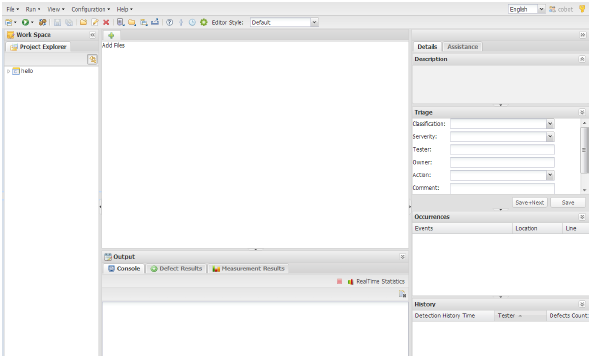Click the Detection History Time column header
The width and height of the screenshot is (589, 361).
point(453,316)
